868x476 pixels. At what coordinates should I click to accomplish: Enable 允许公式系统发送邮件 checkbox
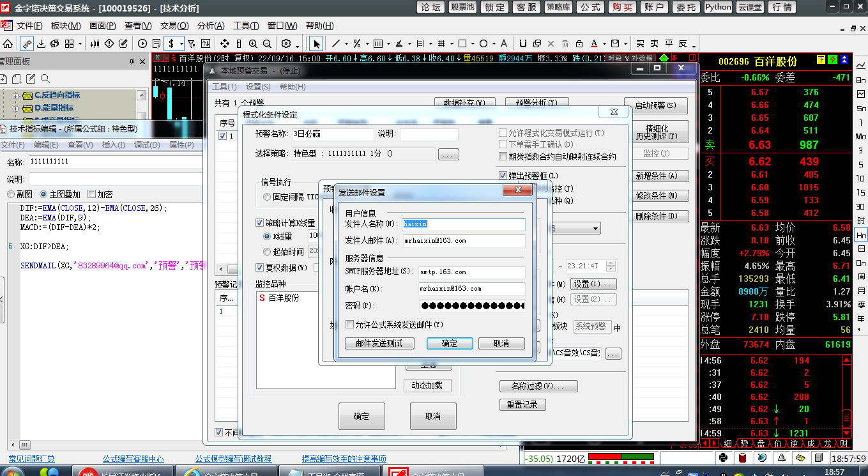(349, 324)
